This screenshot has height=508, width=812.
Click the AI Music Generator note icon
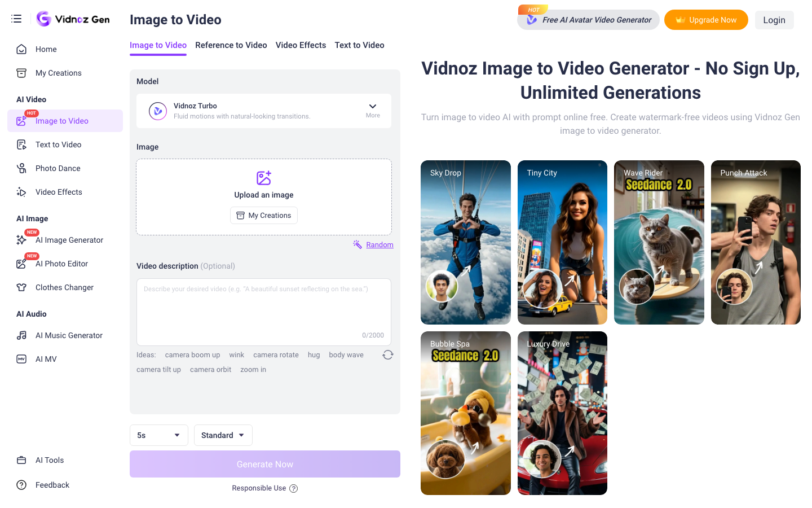(x=21, y=335)
